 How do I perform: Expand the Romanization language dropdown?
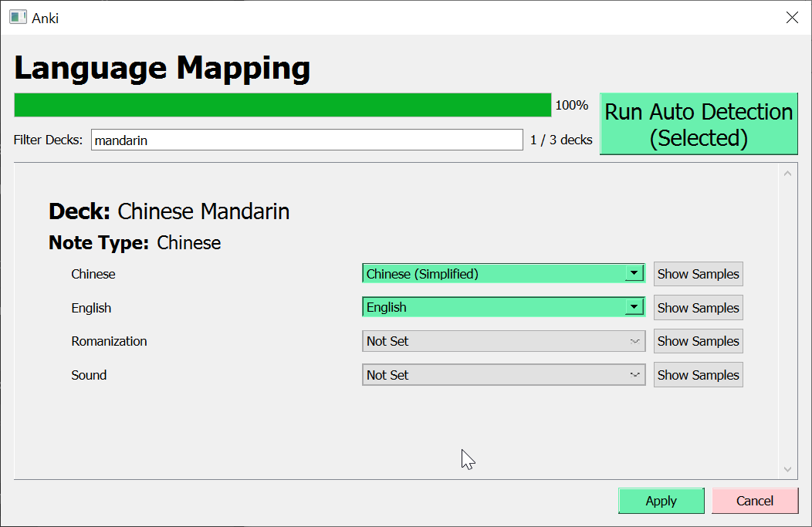503,341
